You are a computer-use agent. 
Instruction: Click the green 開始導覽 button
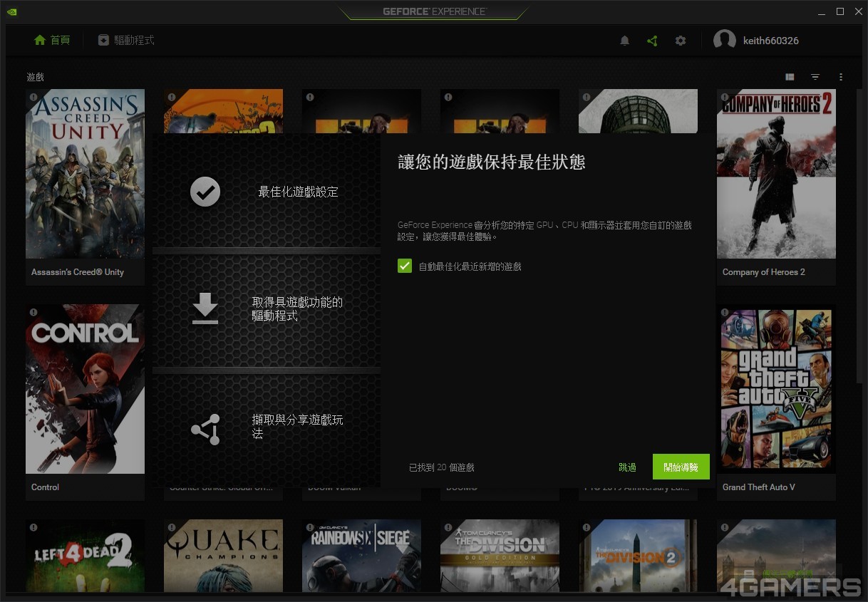[x=681, y=467]
